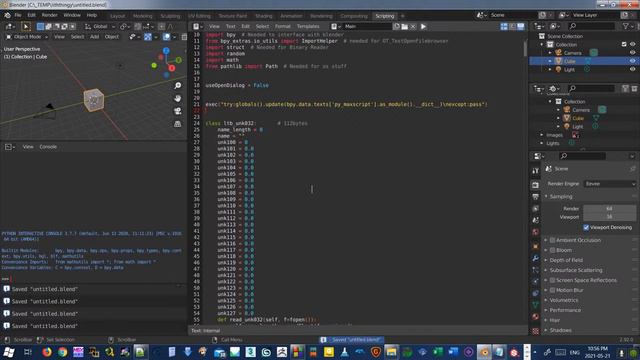The image size is (640, 360).
Task: Toggle Camera visibility eye in top outliner
Action: pos(632,53)
